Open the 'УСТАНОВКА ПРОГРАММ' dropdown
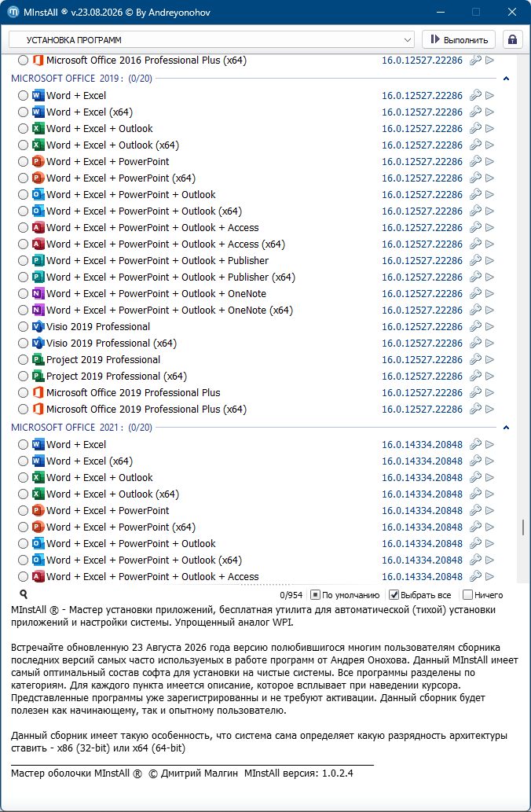Viewport: 531px width, 812px height. 211,40
